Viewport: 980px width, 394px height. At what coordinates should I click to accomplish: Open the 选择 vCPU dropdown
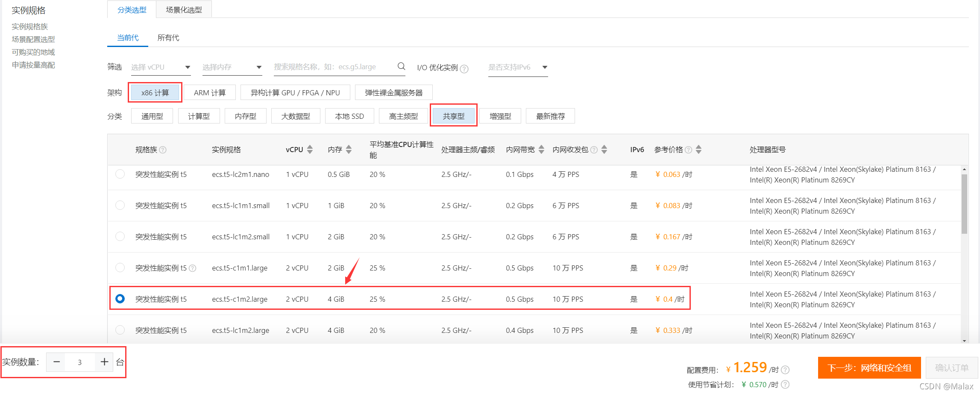161,67
